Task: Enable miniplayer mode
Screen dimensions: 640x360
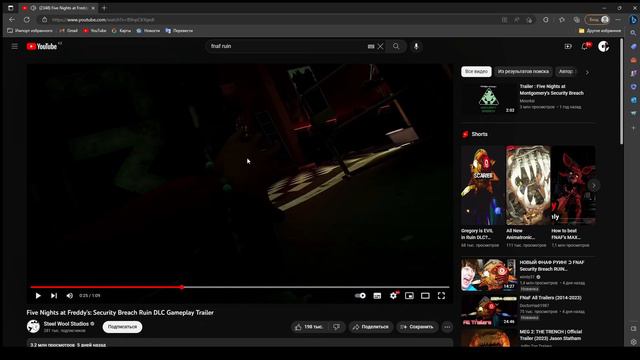Action: (409, 296)
